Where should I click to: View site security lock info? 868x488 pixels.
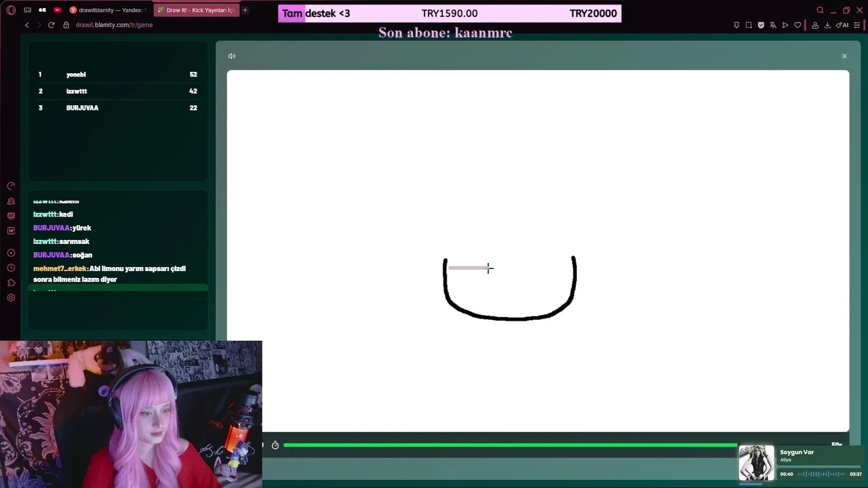[66, 25]
